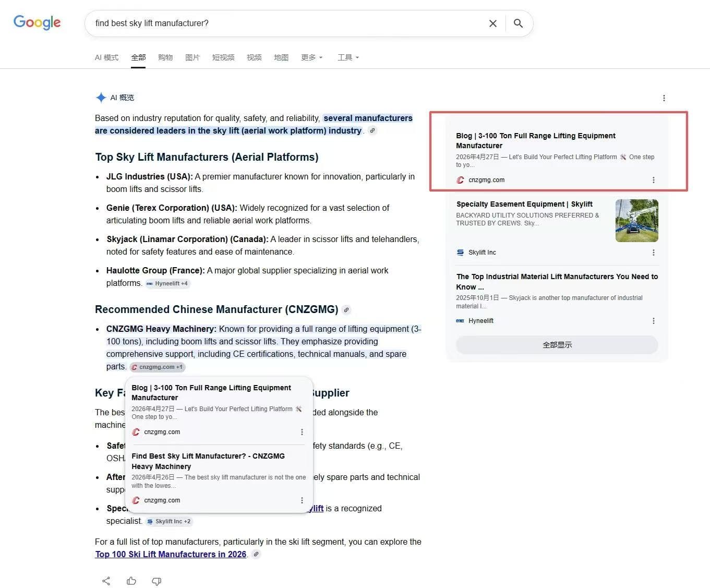The image size is (710, 588).
Task: Click the Skylift crane thumbnail image
Action: (x=636, y=221)
